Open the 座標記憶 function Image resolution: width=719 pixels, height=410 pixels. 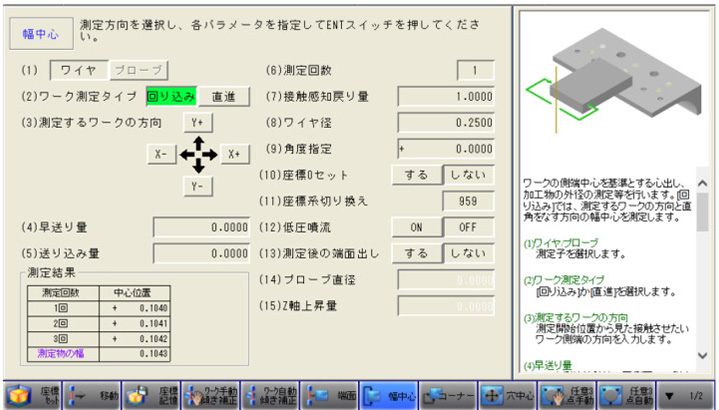tap(151, 395)
